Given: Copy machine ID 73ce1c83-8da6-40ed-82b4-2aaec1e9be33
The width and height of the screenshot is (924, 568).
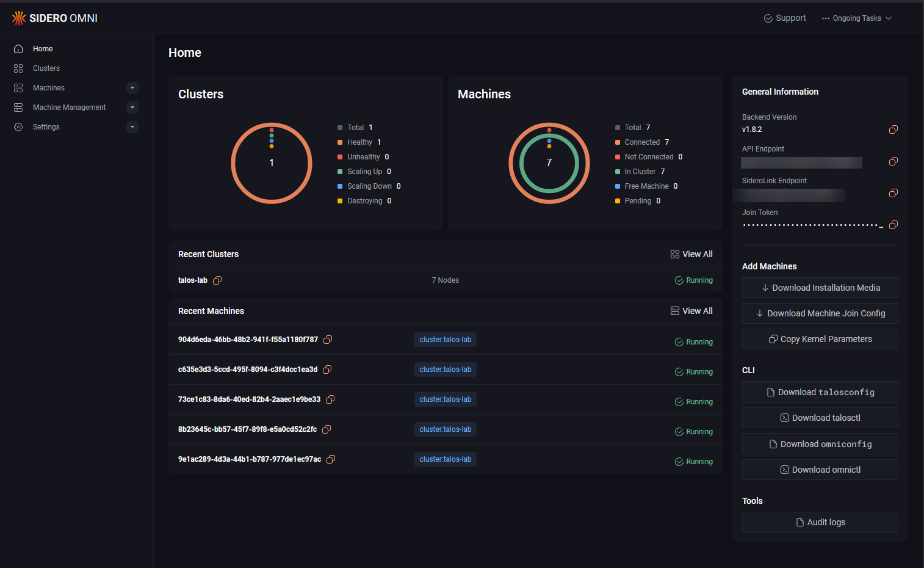Looking at the screenshot, I should (330, 399).
